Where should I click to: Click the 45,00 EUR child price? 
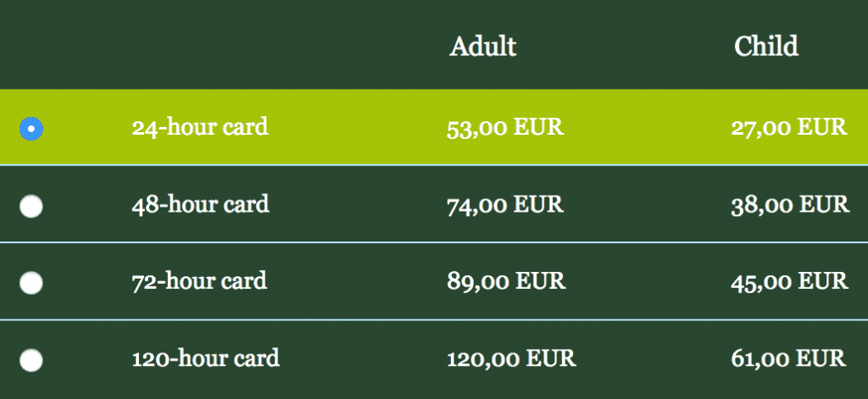coord(789,281)
